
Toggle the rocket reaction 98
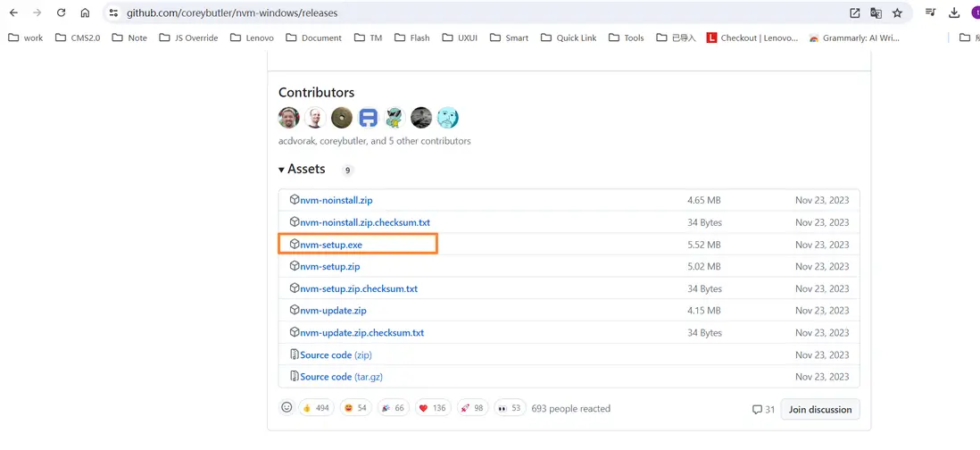tap(472, 408)
